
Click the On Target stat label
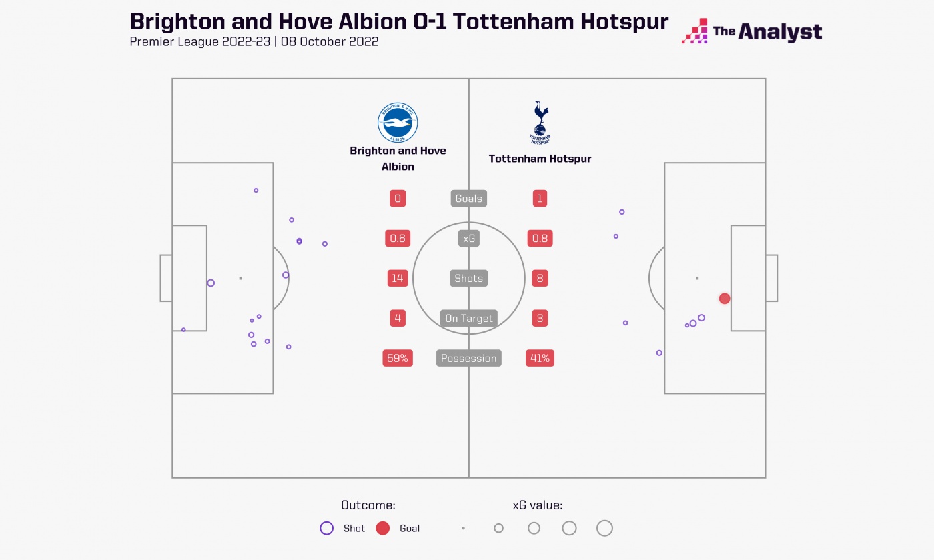click(468, 319)
